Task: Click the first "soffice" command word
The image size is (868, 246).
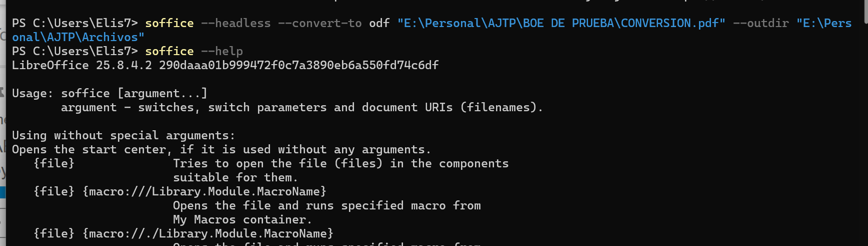Action: 169,23
